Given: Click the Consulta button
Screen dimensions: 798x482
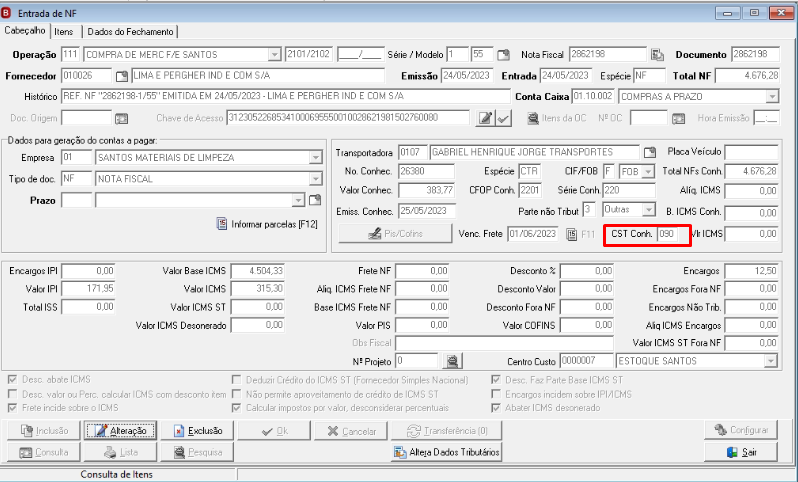Looking at the screenshot, I should pyautogui.click(x=44, y=452).
